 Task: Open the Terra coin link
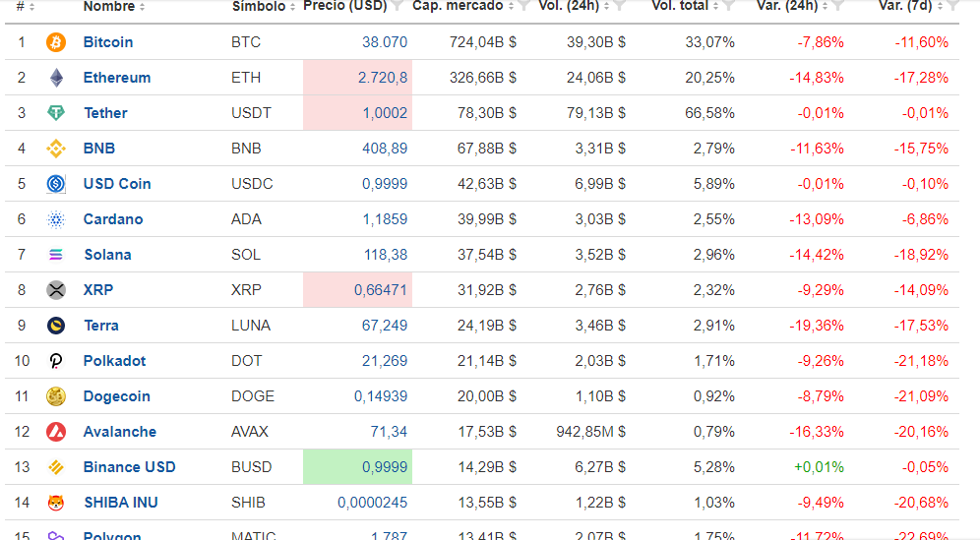point(101,326)
